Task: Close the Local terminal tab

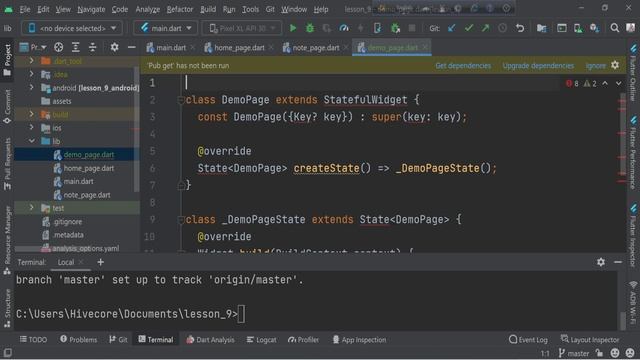Action: 81,262
